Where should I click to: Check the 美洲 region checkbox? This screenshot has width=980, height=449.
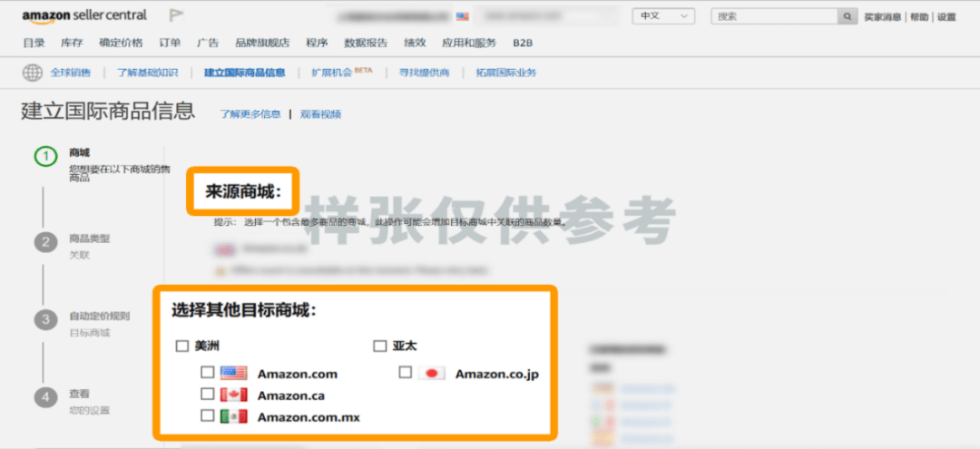coord(182,346)
